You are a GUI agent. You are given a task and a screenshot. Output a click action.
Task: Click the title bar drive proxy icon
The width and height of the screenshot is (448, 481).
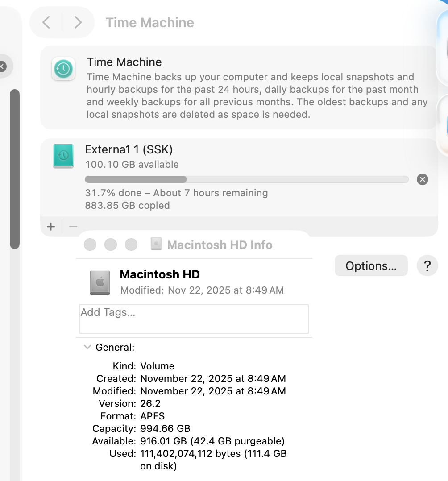tap(156, 244)
